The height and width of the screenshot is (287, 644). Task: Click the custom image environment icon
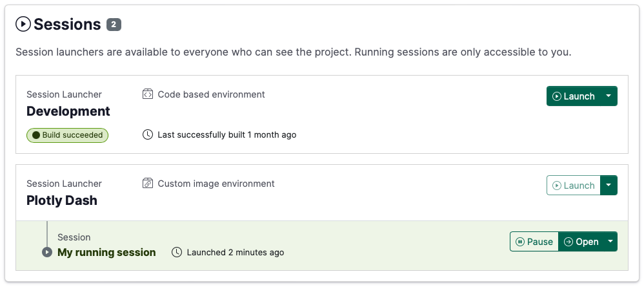point(148,184)
